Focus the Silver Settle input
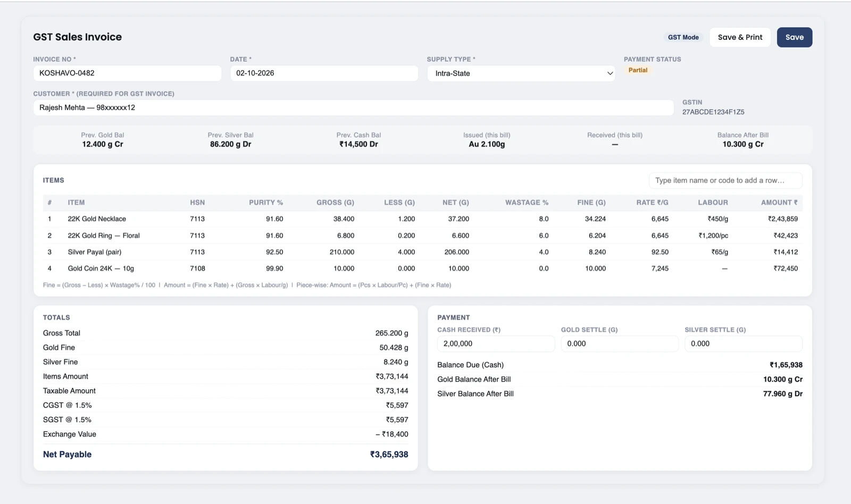This screenshot has height=504, width=851. click(x=743, y=343)
